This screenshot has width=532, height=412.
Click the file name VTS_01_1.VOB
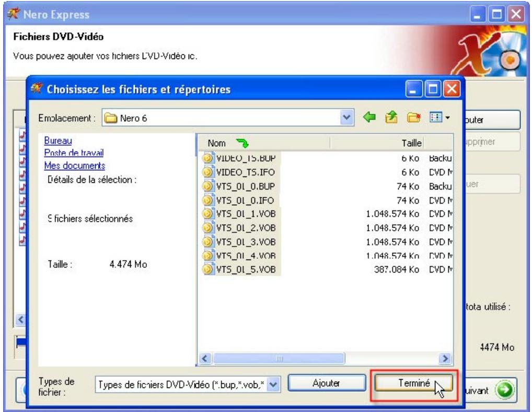tap(246, 214)
